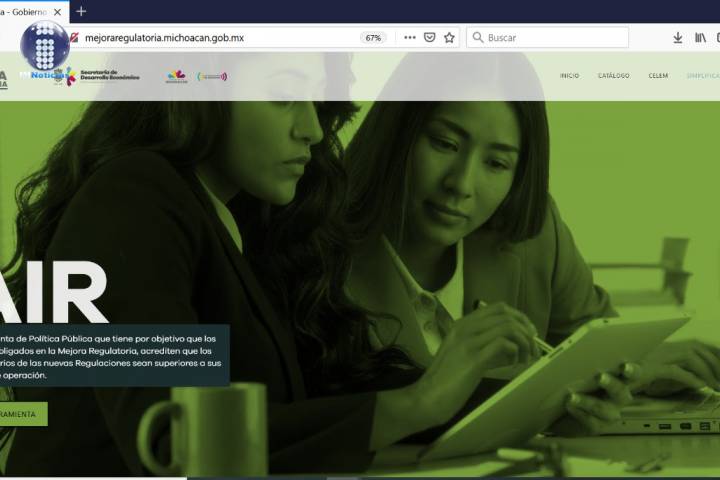Click the Pocket save icon
720x480 pixels.
pyautogui.click(x=430, y=38)
